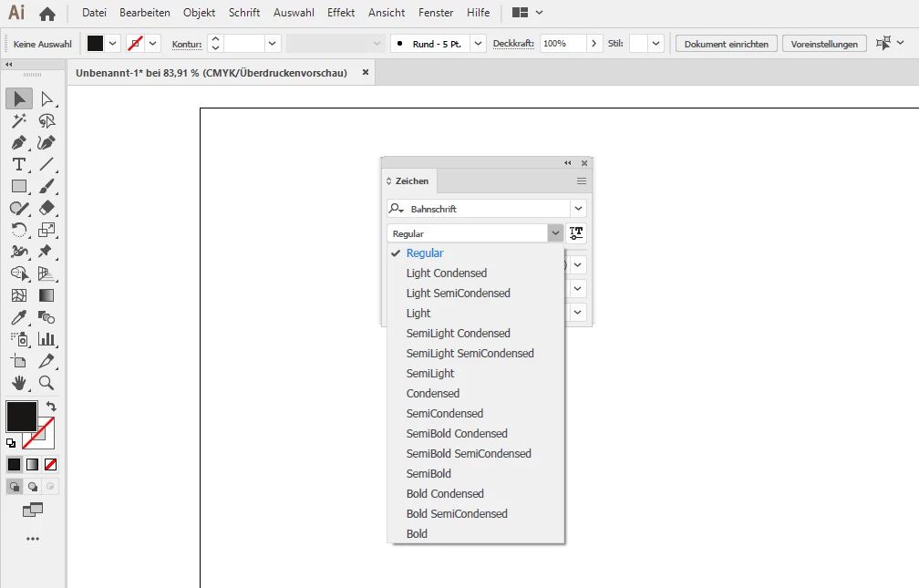The image size is (919, 588).
Task: Select the Pen tool
Action: click(19, 142)
